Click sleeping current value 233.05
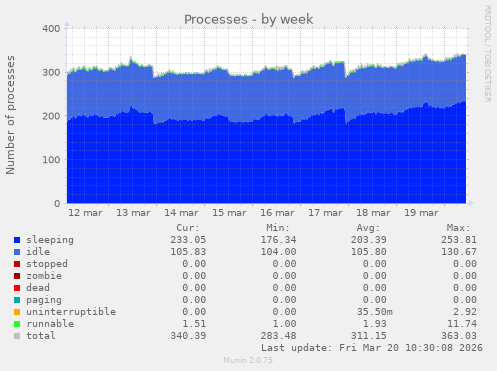Screen dimensions: 497x371 pos(188,240)
